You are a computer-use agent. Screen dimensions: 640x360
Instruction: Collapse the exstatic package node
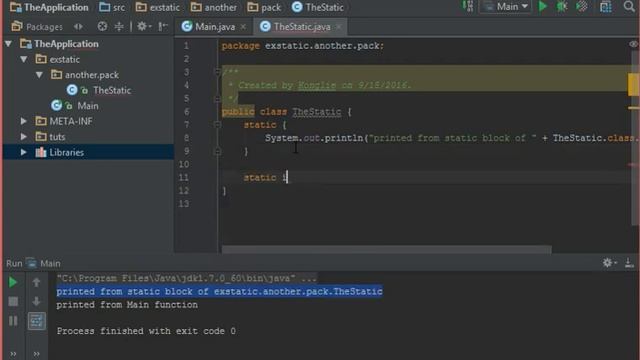pyautogui.click(x=24, y=60)
